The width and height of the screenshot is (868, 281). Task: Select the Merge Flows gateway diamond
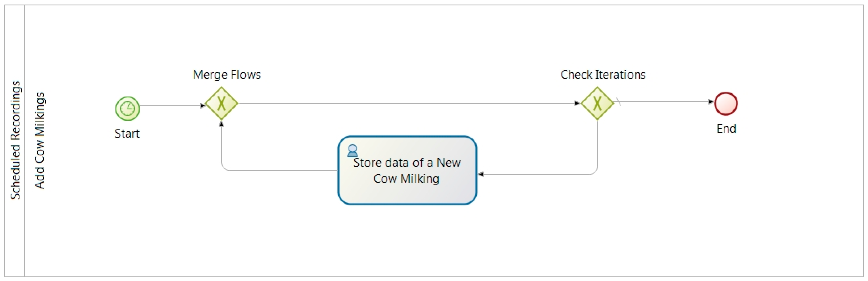coord(221,103)
